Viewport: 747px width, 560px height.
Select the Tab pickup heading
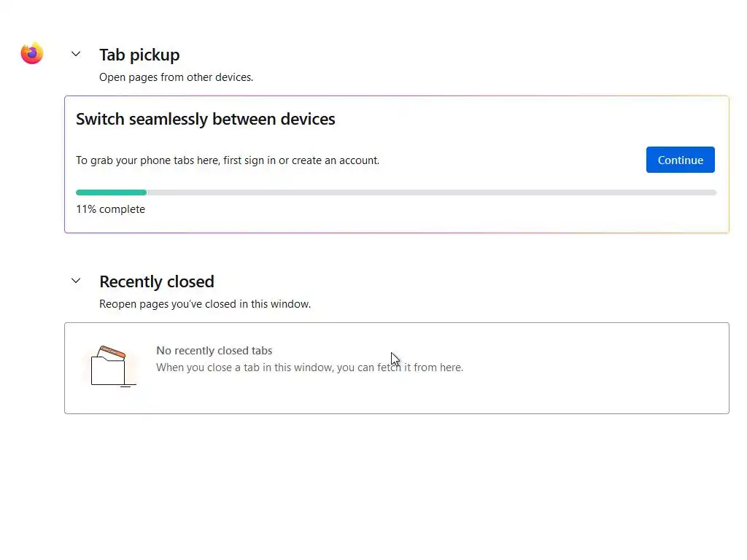coord(139,55)
